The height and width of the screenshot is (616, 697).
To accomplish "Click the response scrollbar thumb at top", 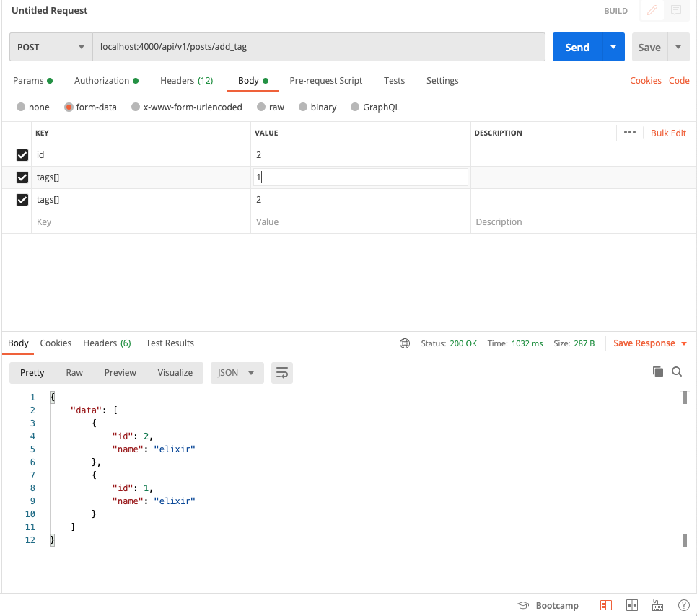I will tap(685, 397).
